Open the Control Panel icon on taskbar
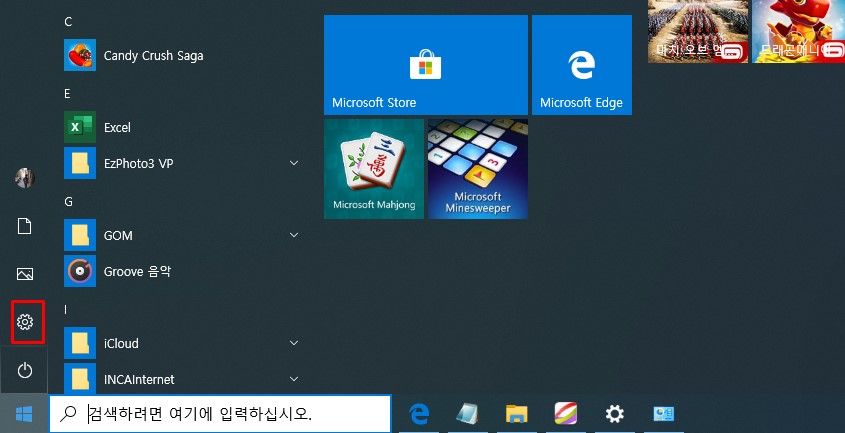 pos(663,414)
